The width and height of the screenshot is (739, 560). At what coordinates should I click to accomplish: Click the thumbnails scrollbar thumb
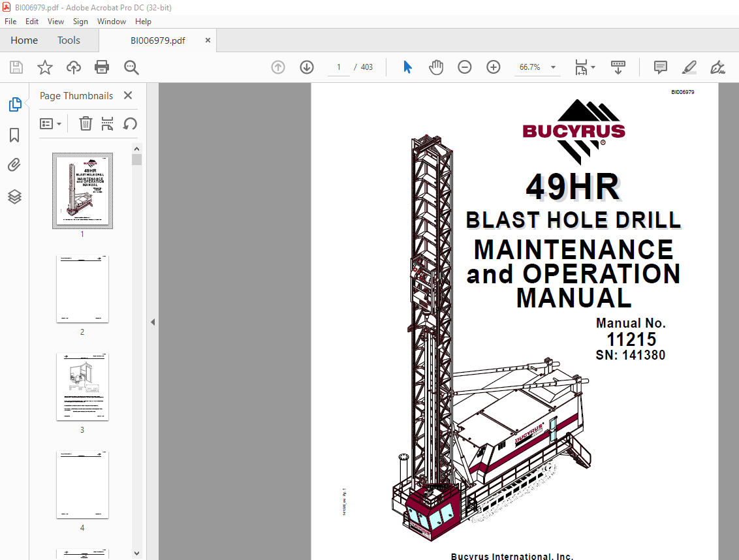(136, 160)
